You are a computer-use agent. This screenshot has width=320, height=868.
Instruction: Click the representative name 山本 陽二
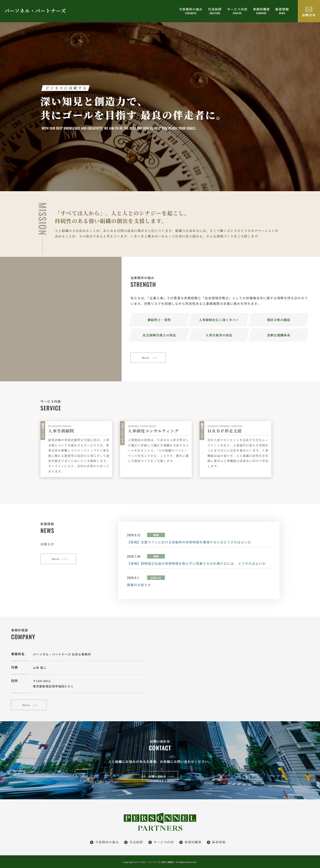[x=40, y=667]
